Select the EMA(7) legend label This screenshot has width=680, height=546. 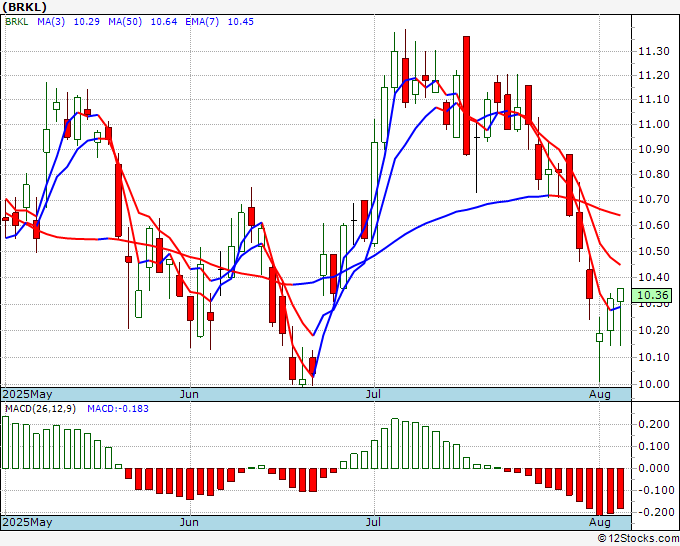[202, 22]
